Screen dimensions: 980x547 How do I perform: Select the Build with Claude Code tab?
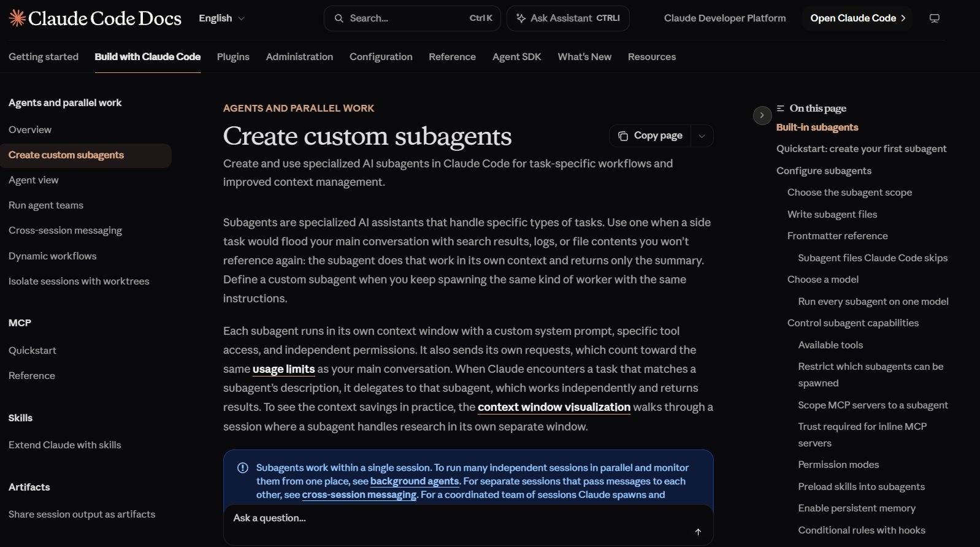tap(148, 56)
